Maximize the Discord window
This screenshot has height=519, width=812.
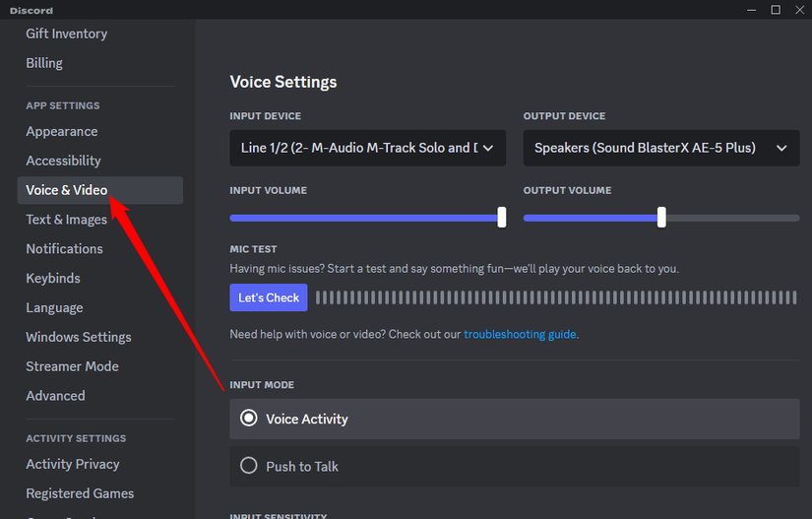776,10
